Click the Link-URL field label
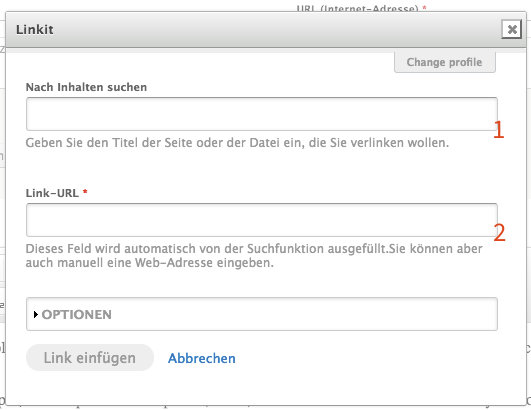This screenshot has width=531, height=410. click(x=52, y=193)
